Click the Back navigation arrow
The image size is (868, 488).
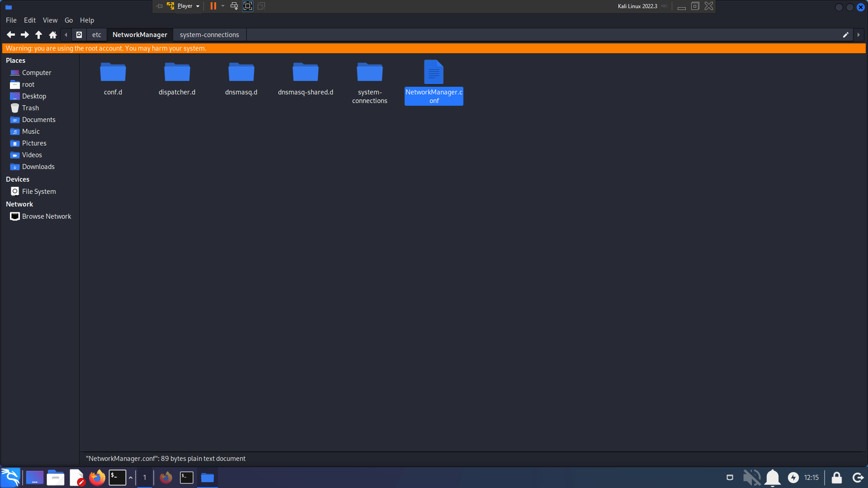click(11, 35)
